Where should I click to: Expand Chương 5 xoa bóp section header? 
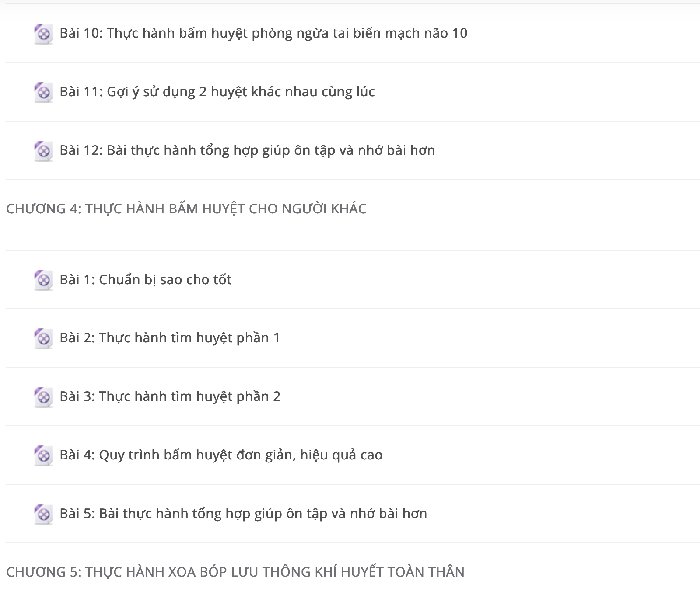tap(235, 572)
